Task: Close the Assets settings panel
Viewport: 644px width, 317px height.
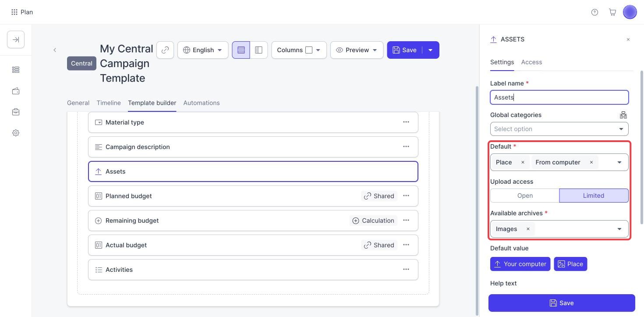Action: 628,39
